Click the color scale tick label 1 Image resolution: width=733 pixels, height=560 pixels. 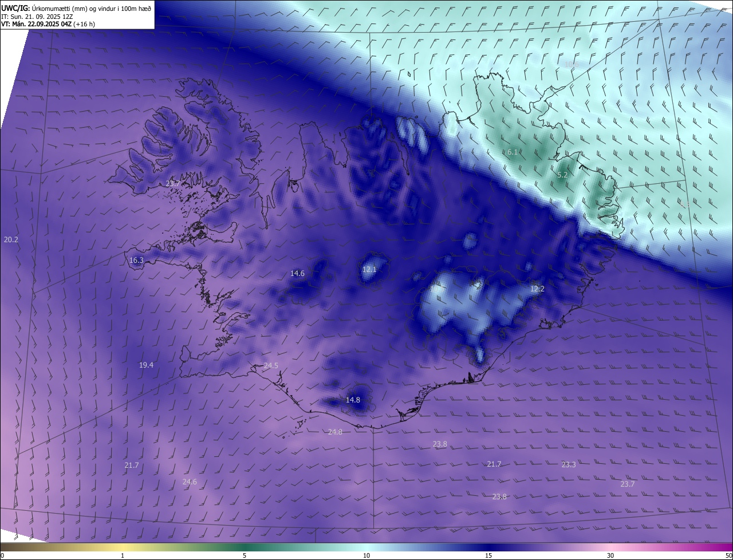(x=123, y=556)
